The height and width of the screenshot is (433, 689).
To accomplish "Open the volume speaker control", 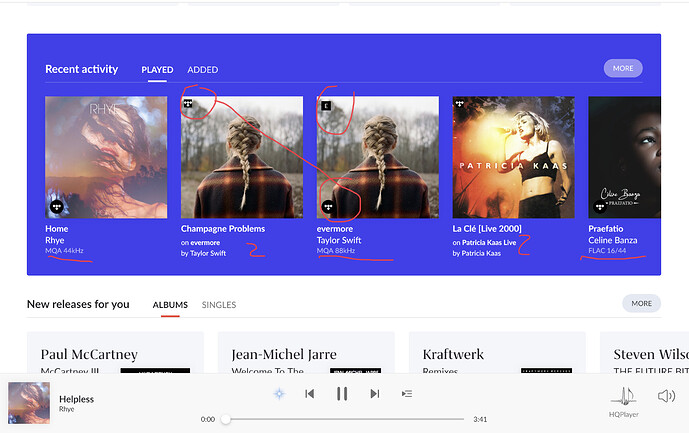I will [666, 396].
